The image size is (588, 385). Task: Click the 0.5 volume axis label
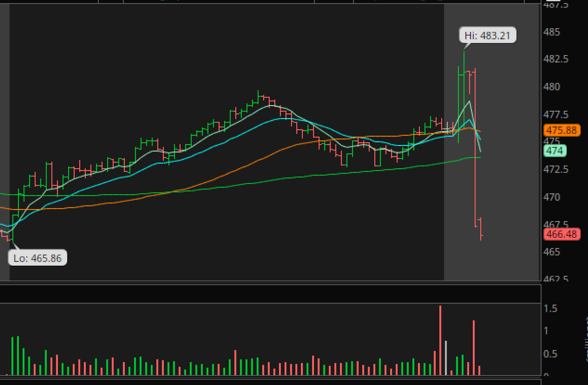click(551, 354)
